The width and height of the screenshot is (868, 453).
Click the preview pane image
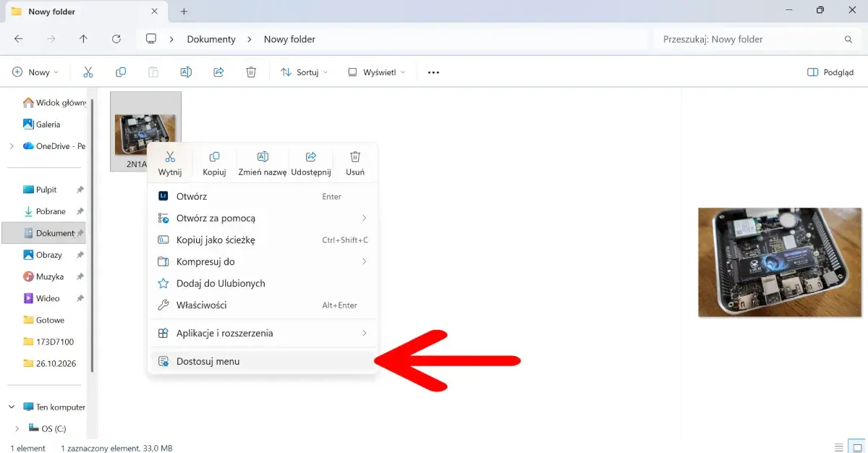pyautogui.click(x=781, y=262)
